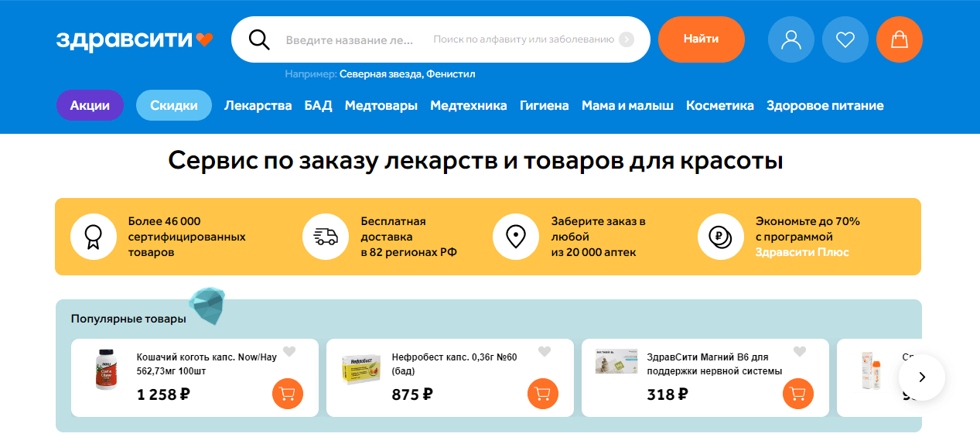This screenshot has height=437, width=980.
Task: Add Кошачий коготь to cart
Action: [x=288, y=394]
